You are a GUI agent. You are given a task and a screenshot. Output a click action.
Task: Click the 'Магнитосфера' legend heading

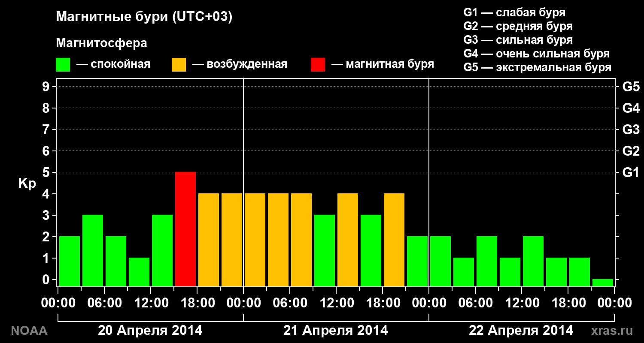pyautogui.click(x=102, y=43)
